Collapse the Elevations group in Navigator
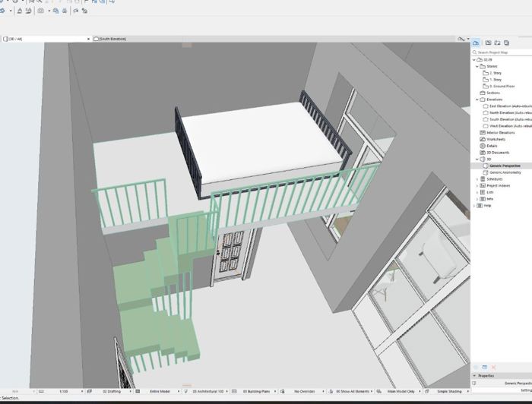This screenshot has height=404, width=532. coord(477,99)
